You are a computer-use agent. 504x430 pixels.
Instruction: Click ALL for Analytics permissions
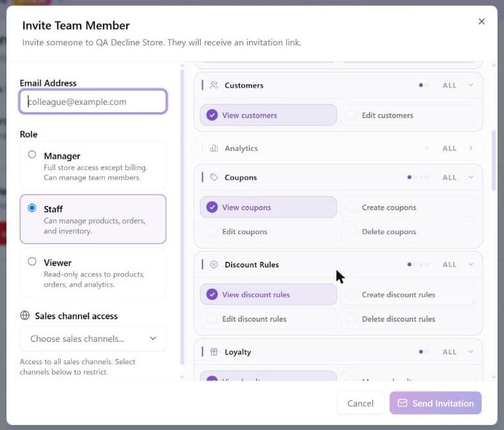tap(450, 148)
